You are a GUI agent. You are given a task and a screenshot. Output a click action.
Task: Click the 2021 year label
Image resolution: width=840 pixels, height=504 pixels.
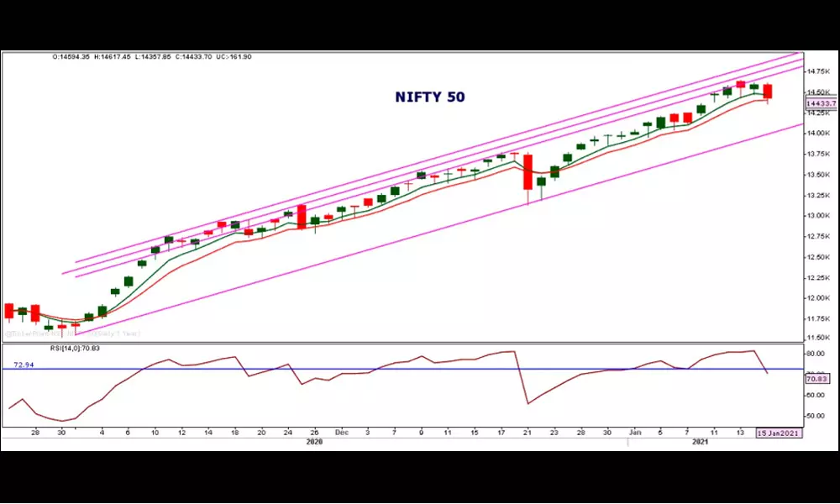[701, 442]
